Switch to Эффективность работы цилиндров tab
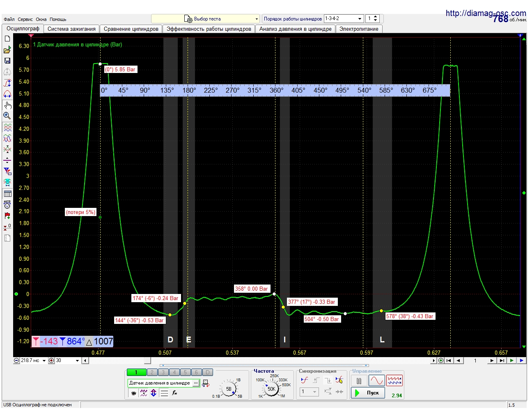 pos(209,29)
